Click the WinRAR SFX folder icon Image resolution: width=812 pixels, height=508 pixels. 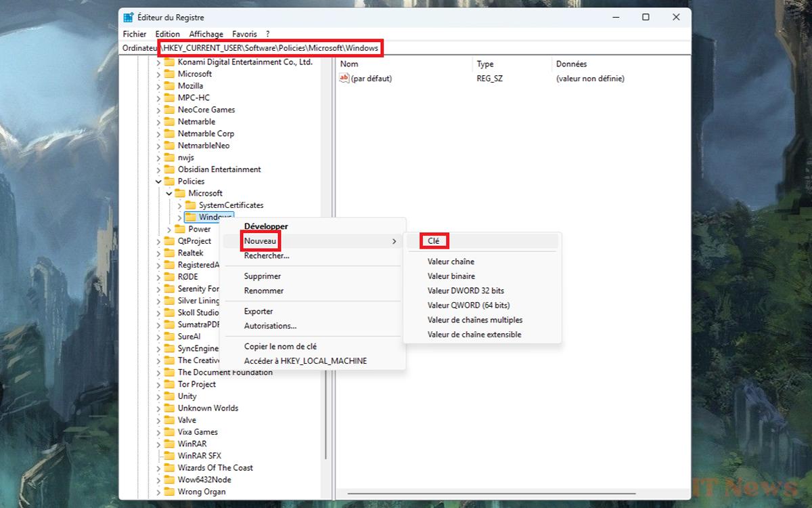169,456
